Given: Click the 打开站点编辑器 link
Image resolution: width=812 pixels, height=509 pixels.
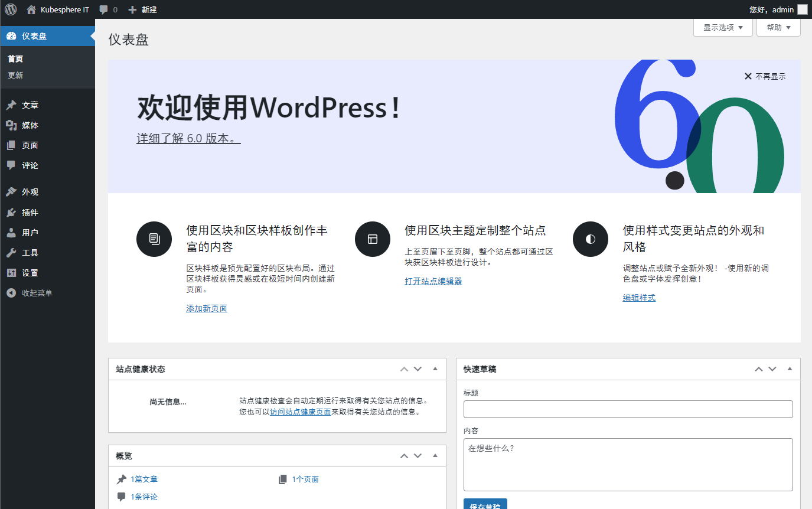Looking at the screenshot, I should coord(433,281).
